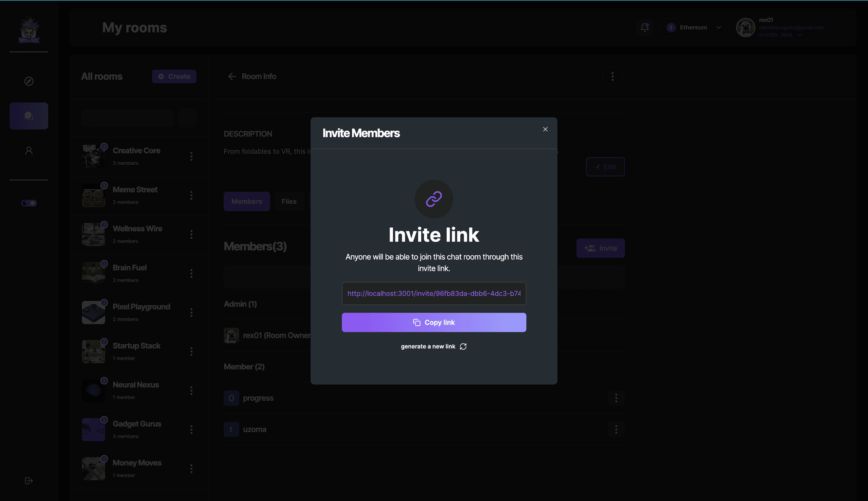Click the Create room button

pyautogui.click(x=174, y=77)
